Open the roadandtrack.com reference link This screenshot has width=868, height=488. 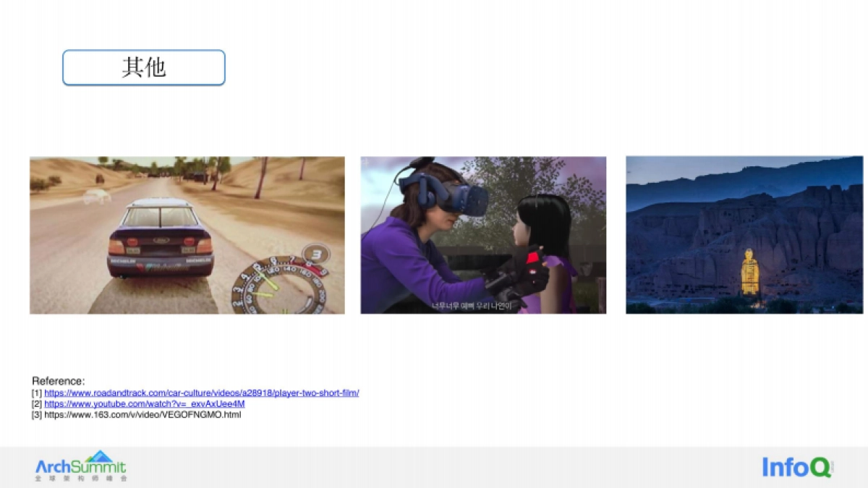click(x=201, y=393)
